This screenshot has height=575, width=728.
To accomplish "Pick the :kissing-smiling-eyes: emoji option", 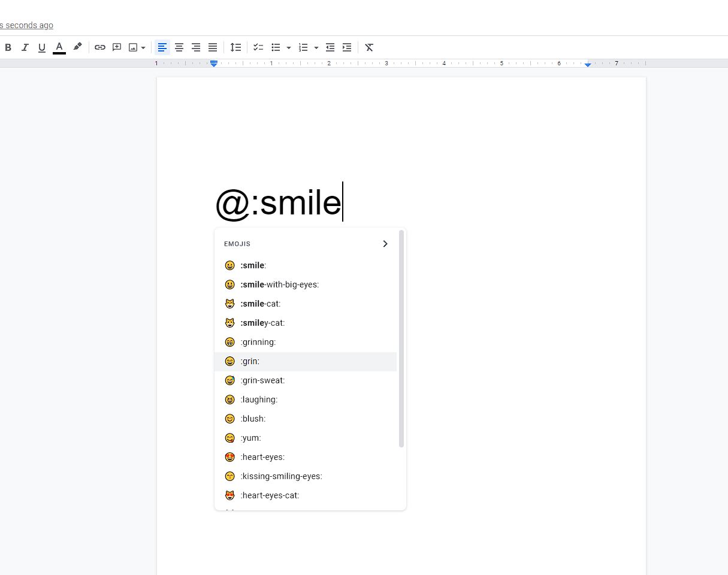I will coord(306,476).
